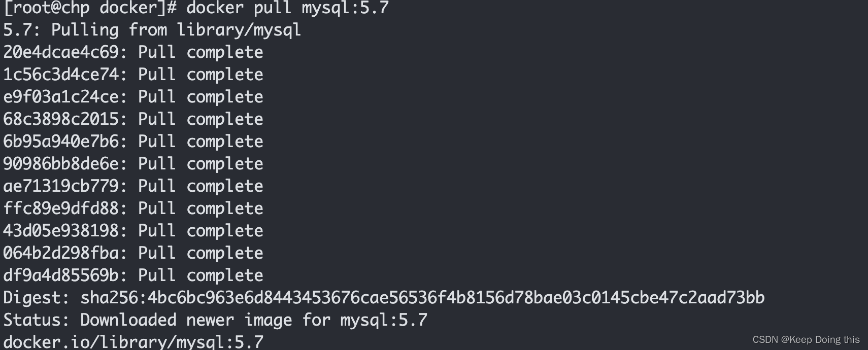Click layer ID df9a4d85569b
The height and width of the screenshot is (350, 868).
pos(61,275)
